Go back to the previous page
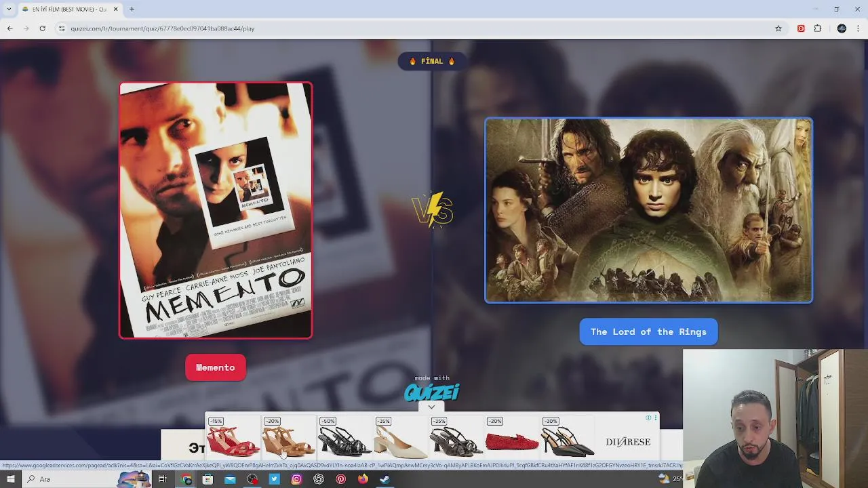Screen dimensions: 868x488 9,28
